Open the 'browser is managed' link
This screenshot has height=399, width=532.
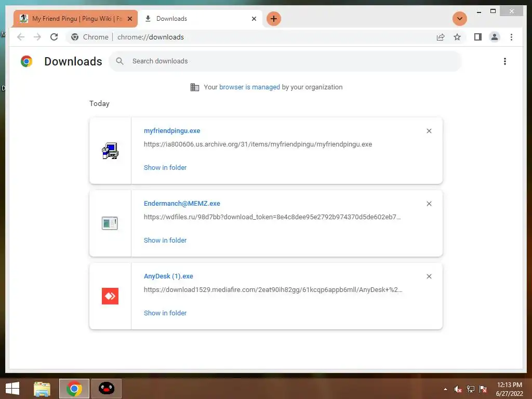coord(249,87)
